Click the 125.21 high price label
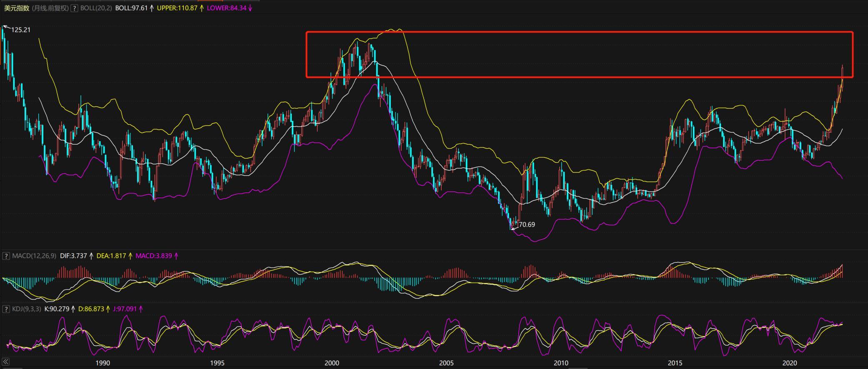Viewport: 868px width, 369px height. [x=21, y=30]
